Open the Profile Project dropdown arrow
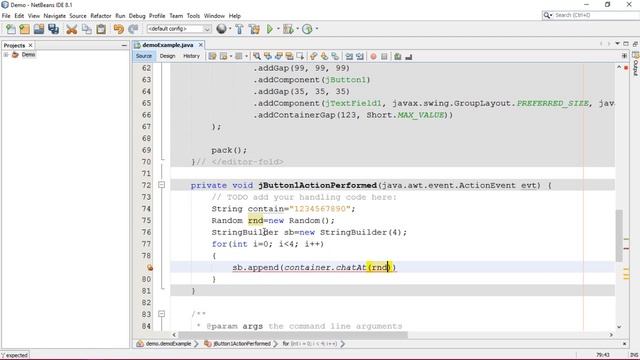Screen dimensions: 640x360 click(316, 29)
